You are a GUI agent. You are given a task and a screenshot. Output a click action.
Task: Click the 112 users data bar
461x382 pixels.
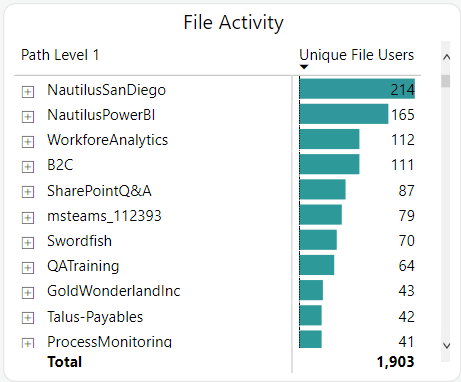(x=329, y=139)
